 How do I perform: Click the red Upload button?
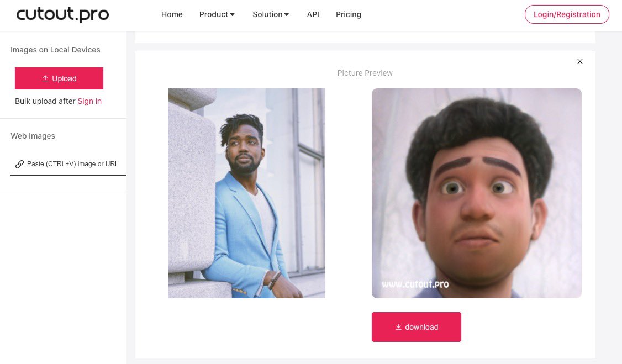point(59,78)
